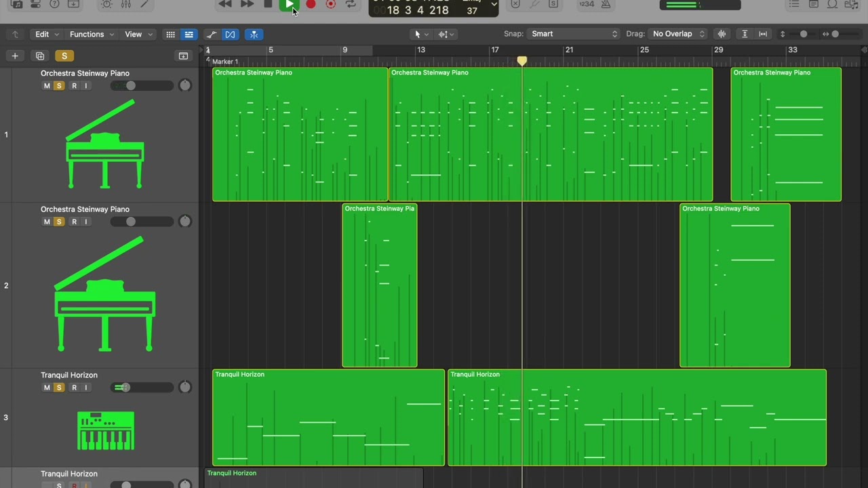The image size is (868, 488).
Task: Select the first Tranquil Horizon region on track 3
Action: (328, 418)
